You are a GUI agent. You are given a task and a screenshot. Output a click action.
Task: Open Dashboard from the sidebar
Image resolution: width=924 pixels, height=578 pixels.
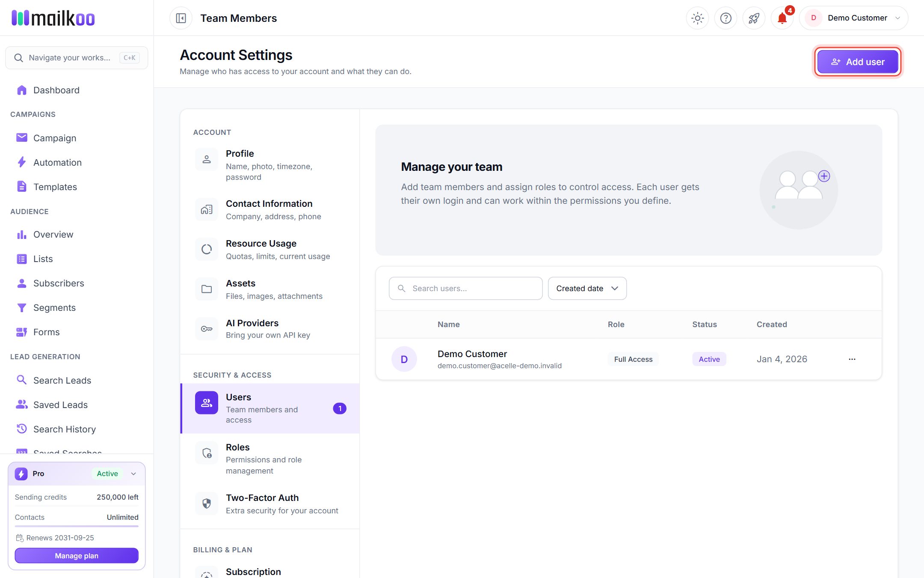tap(77, 90)
